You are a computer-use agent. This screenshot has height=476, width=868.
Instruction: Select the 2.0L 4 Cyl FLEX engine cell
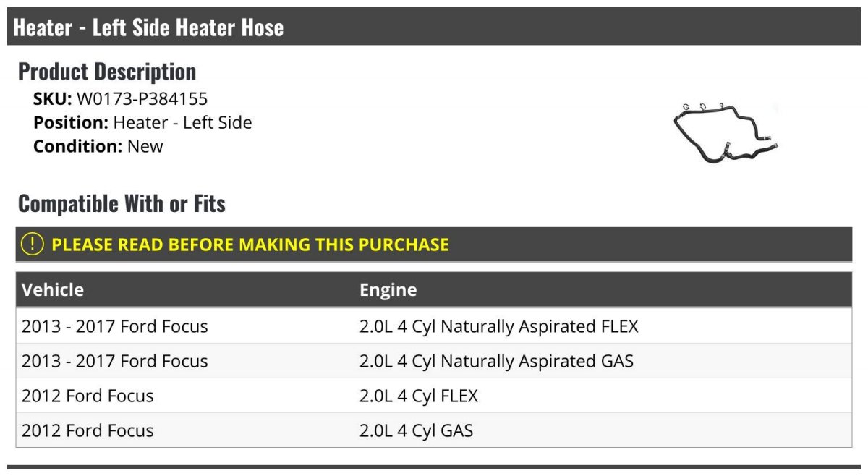tap(418, 396)
